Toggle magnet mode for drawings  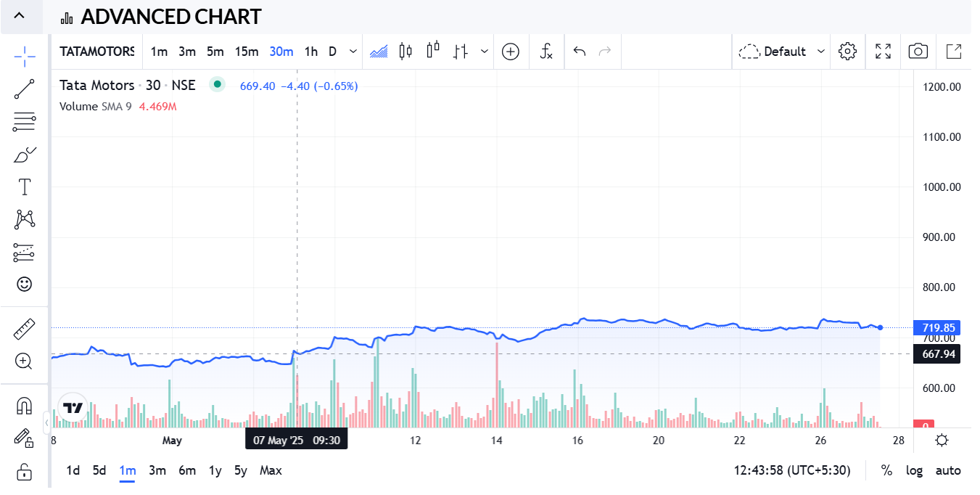coord(24,406)
